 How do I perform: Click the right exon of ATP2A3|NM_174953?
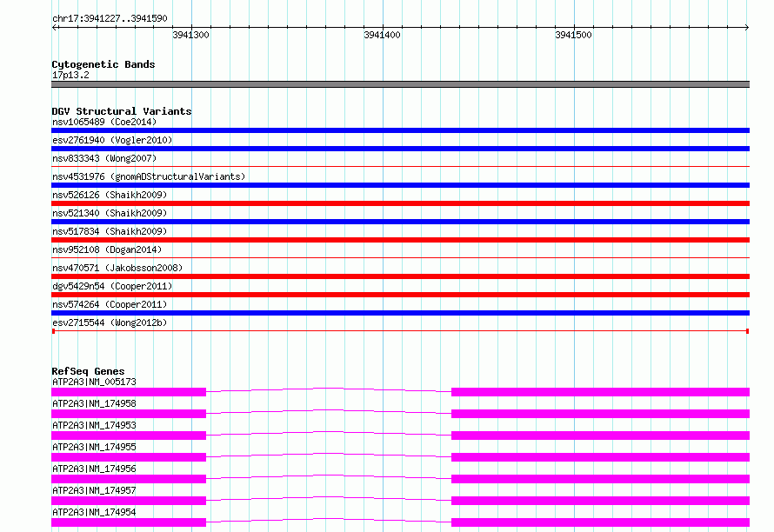(600, 436)
